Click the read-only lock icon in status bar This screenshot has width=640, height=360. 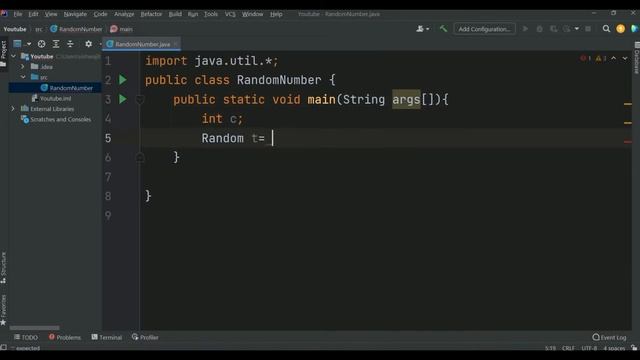(x=634, y=348)
